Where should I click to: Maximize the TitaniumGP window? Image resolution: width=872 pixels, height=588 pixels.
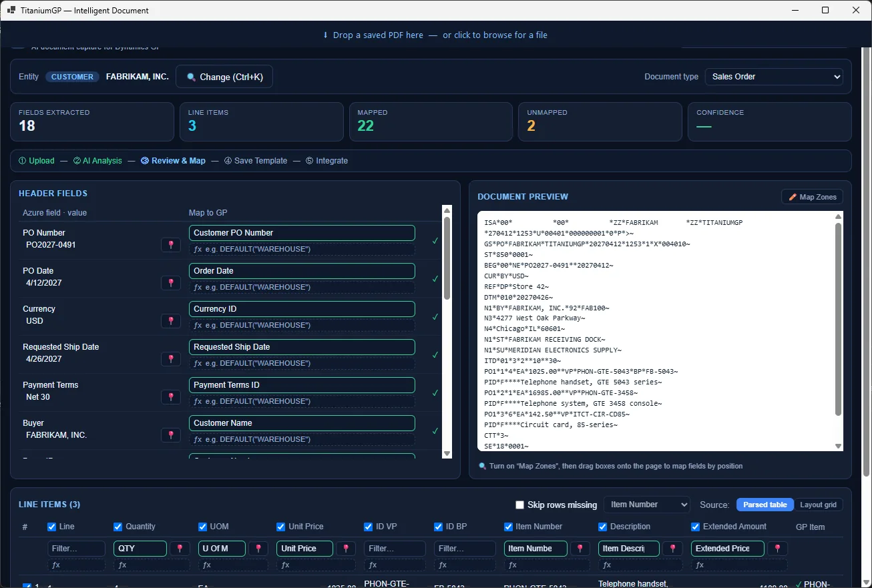[x=825, y=10]
